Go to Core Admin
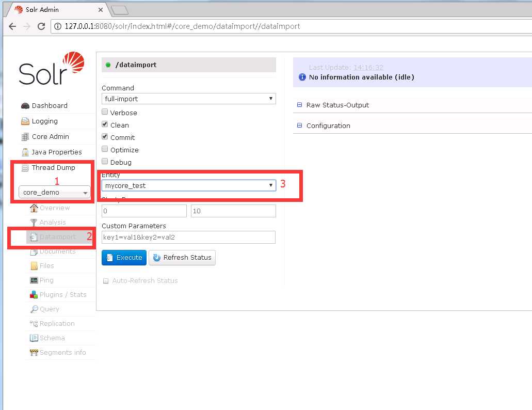Viewport: 532px width, 410px height. (50, 136)
